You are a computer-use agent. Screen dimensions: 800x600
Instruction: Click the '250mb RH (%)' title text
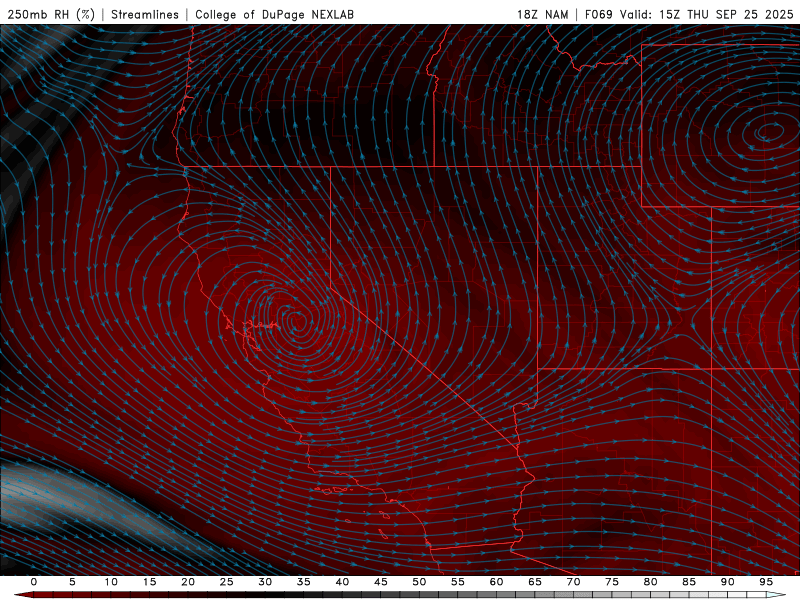51,14
